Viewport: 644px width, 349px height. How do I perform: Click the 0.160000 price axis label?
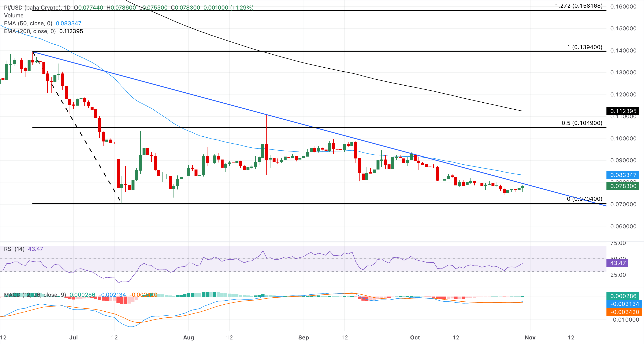[623, 7]
